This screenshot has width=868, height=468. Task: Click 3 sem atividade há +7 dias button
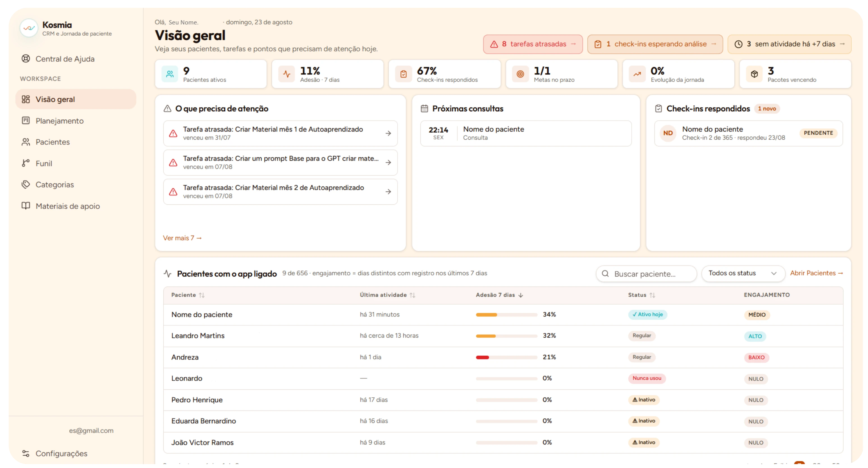789,44
